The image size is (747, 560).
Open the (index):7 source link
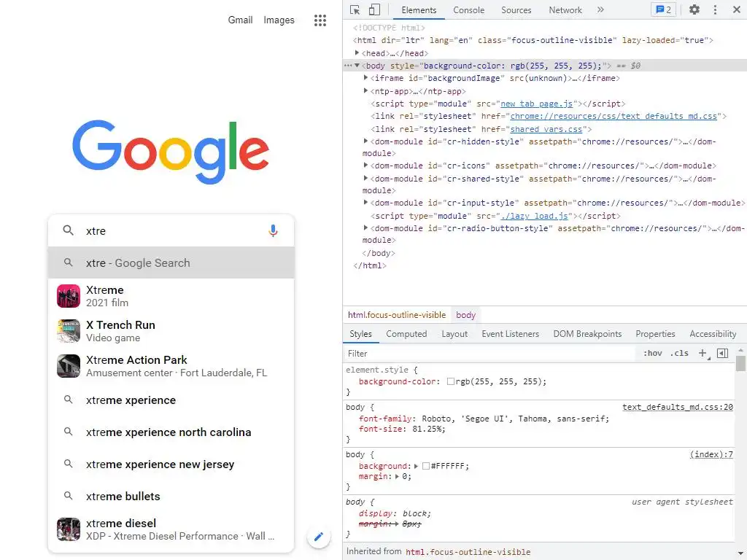point(711,454)
